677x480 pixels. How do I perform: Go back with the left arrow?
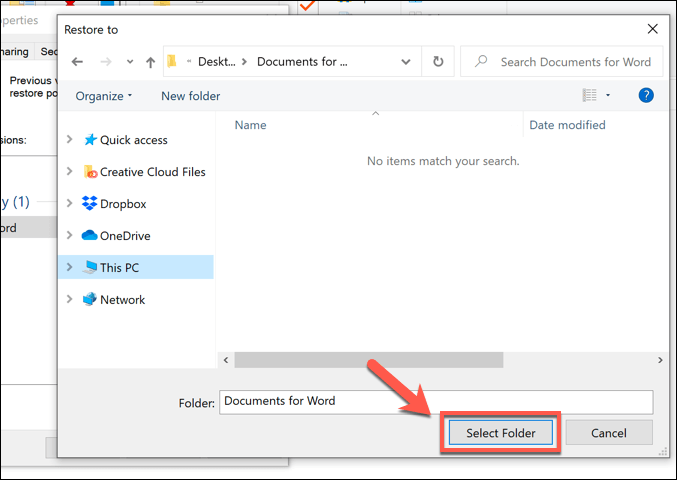pos(77,62)
